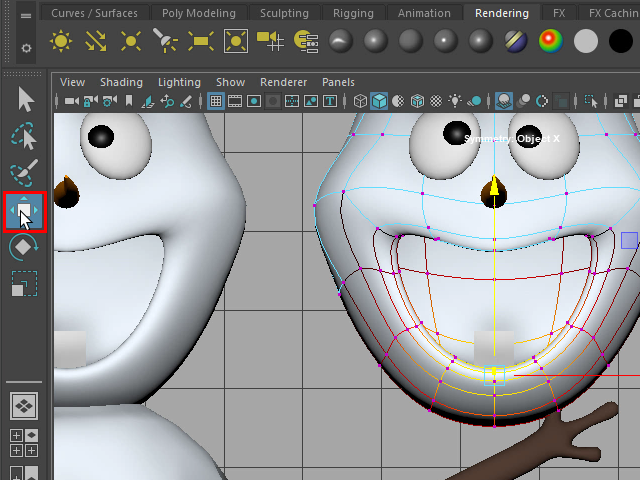The width and height of the screenshot is (640, 480).
Task: Open the shelf tab selector menu
Action: click(26, 15)
